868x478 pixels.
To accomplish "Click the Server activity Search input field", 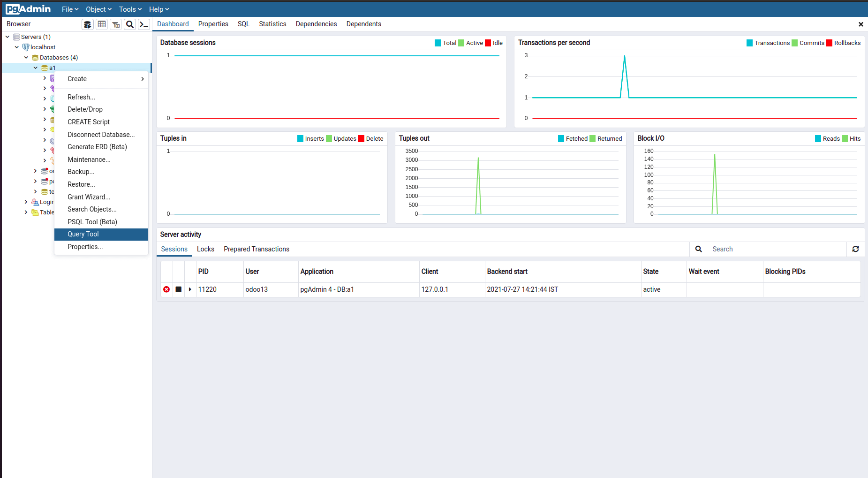I will (777, 249).
